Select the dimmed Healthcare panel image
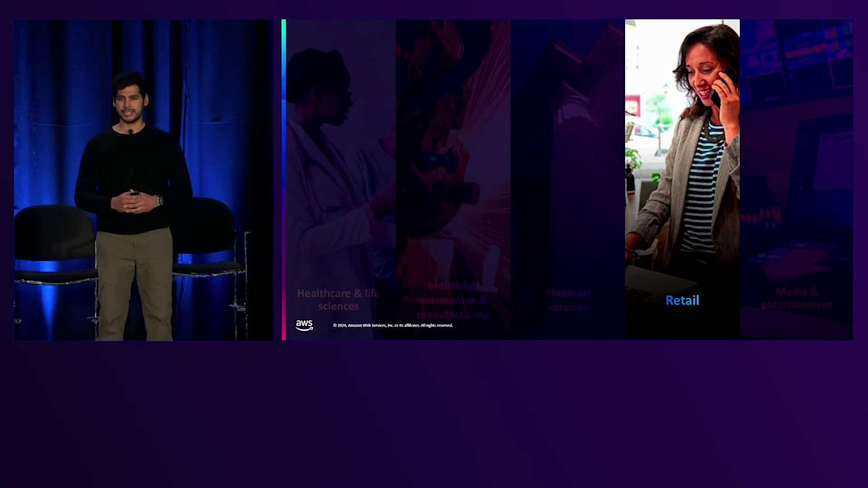The height and width of the screenshot is (488, 868). coord(341,179)
